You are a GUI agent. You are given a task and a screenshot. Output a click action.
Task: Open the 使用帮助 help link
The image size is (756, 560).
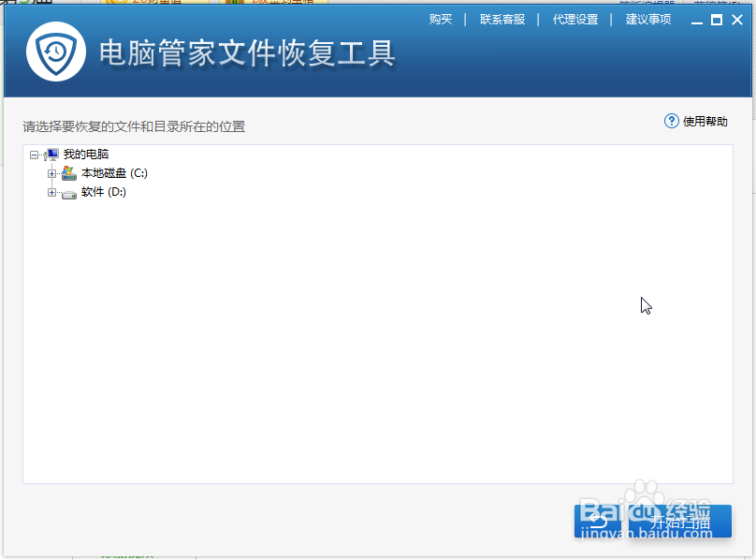705,121
